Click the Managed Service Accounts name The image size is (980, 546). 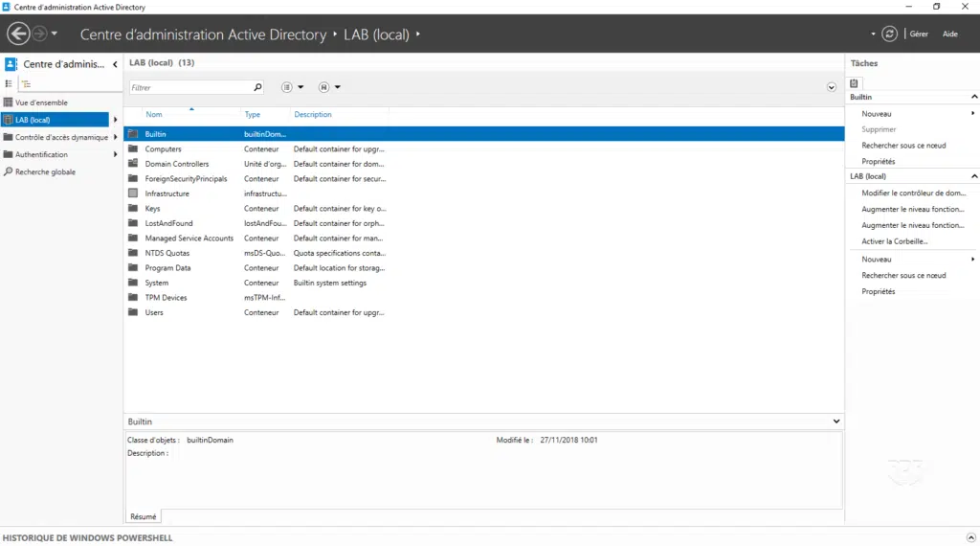189,239
